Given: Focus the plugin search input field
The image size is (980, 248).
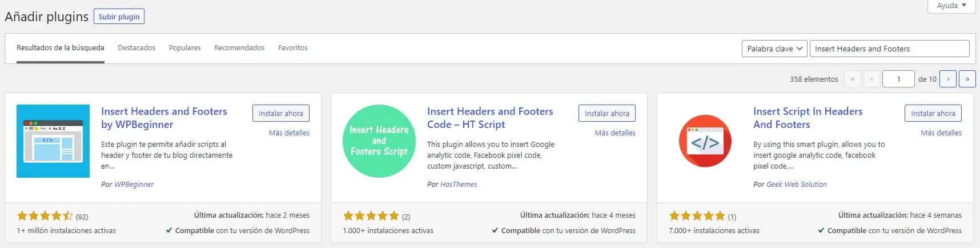Looking at the screenshot, I should click(x=889, y=49).
